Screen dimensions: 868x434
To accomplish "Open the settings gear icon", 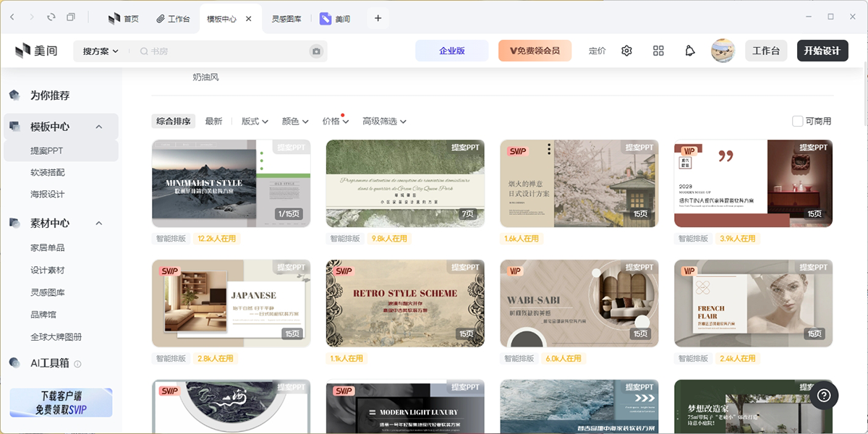I will (x=626, y=51).
